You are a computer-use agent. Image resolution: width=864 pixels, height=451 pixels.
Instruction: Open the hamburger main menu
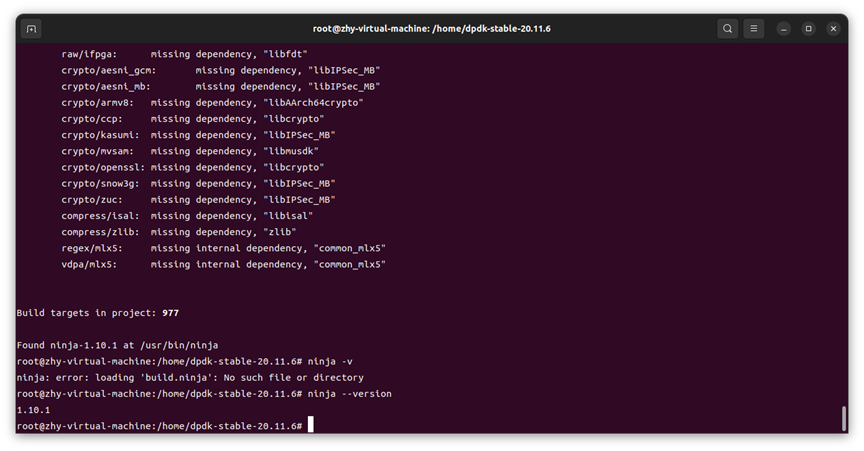(754, 28)
